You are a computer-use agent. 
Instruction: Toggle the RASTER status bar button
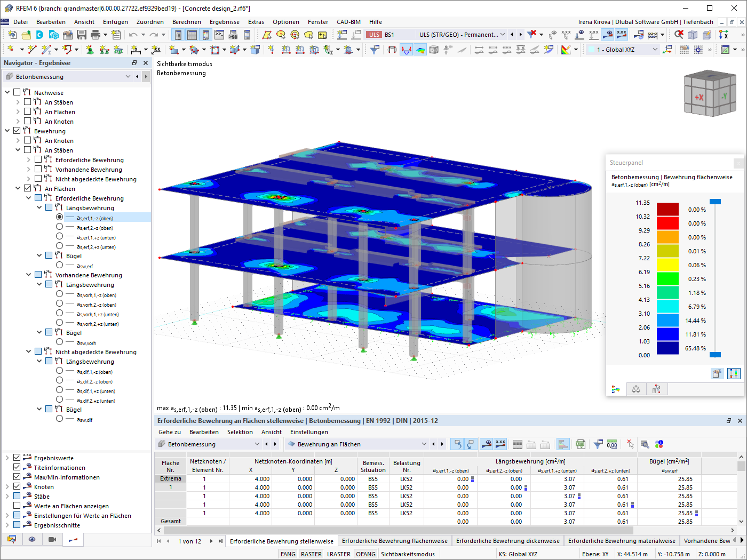pos(311,554)
